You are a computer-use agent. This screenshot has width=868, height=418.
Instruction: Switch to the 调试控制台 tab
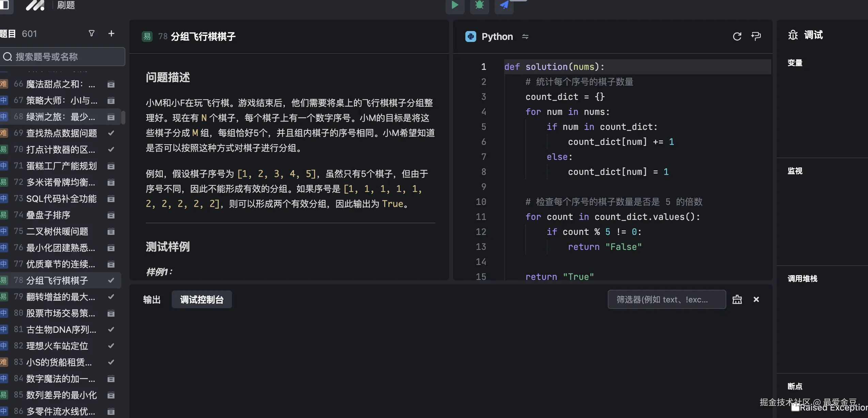pyautogui.click(x=201, y=299)
